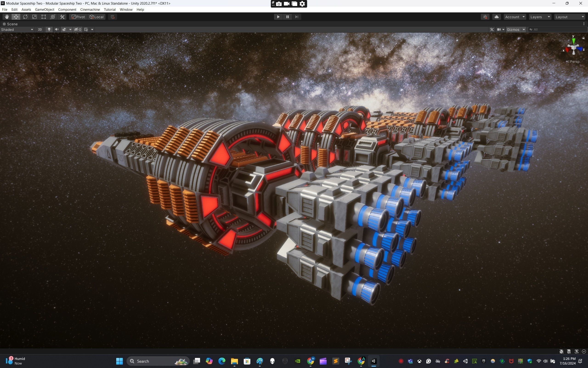Open Shaded draw mode dropdown
Screen dimensions: 588x368
tap(17, 29)
